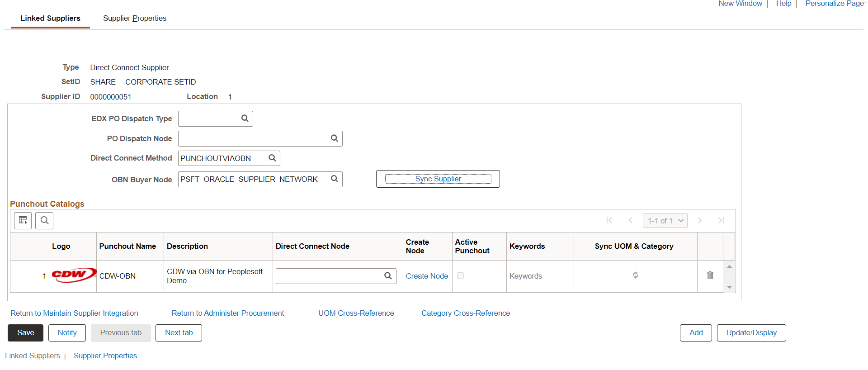Image resolution: width=868 pixels, height=370 pixels.
Task: Open the Help link
Action: [784, 4]
